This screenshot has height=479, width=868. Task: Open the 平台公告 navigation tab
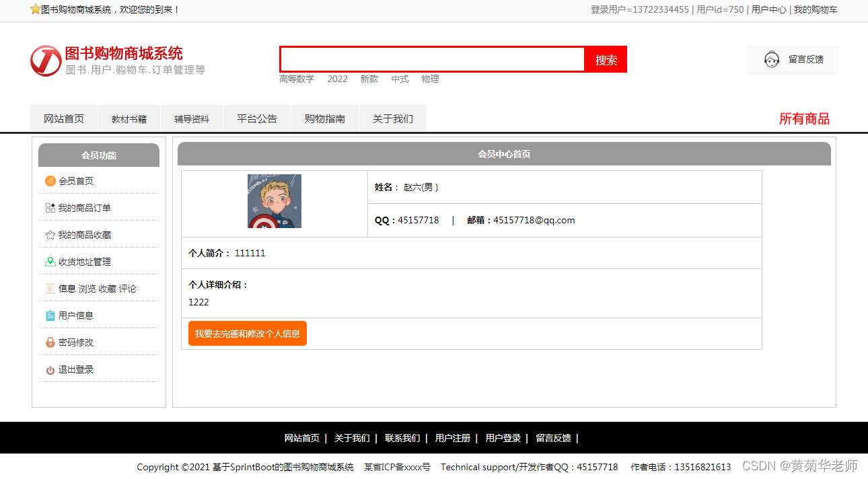(x=257, y=118)
